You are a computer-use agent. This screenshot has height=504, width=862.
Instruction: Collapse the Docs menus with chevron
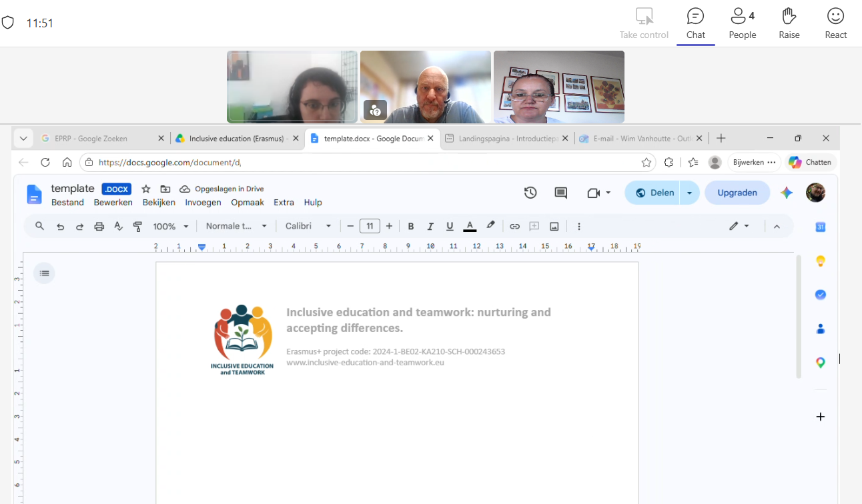click(777, 227)
